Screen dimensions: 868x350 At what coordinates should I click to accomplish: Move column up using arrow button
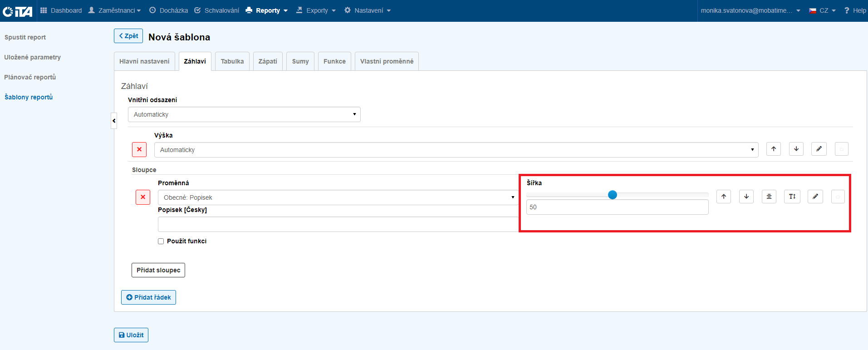click(723, 197)
